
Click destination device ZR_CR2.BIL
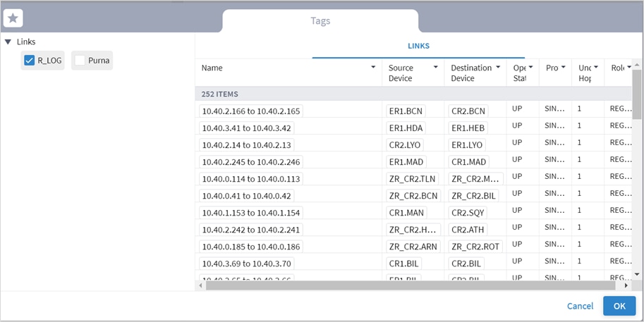tap(473, 196)
